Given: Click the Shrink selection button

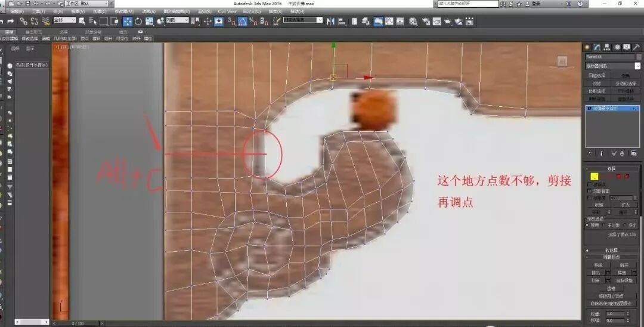Looking at the screenshot, I should coord(599,205).
